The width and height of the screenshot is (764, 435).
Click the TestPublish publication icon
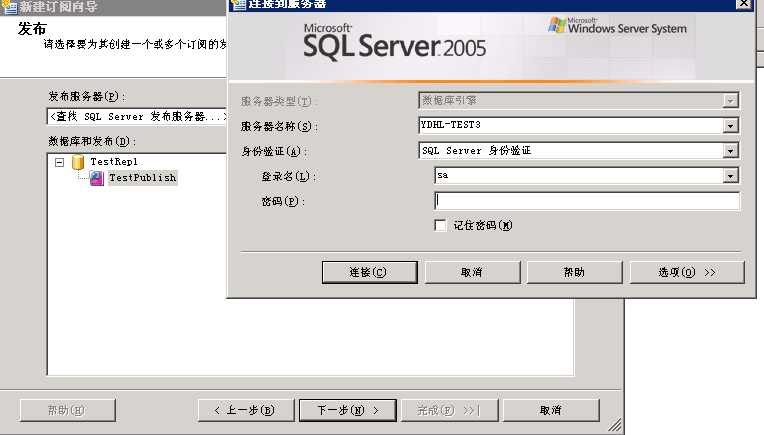[96, 178]
